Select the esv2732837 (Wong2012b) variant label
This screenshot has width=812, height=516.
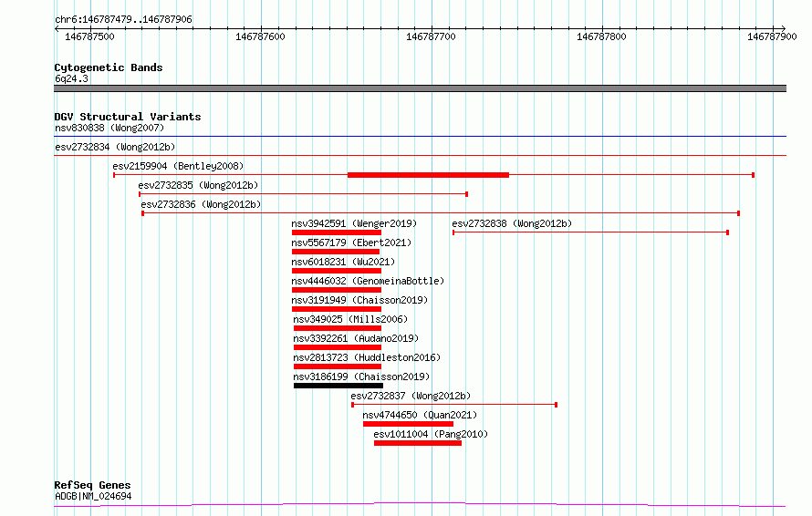tap(411, 396)
